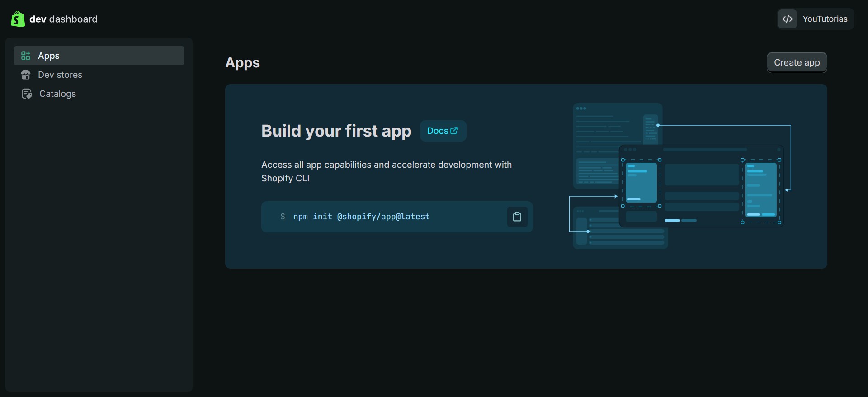Screen dimensions: 868x397
Task: Click the Catalogs icon in sidebar
Action: 27,94
